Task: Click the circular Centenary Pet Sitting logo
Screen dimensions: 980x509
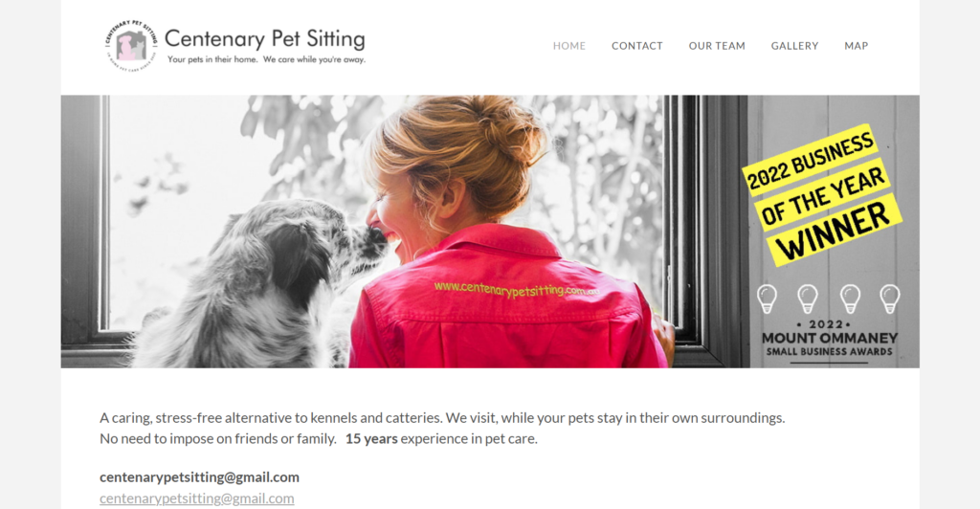Action: (131, 45)
